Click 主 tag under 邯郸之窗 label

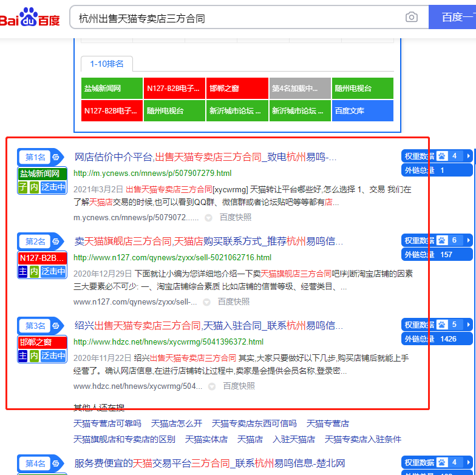[23, 355]
